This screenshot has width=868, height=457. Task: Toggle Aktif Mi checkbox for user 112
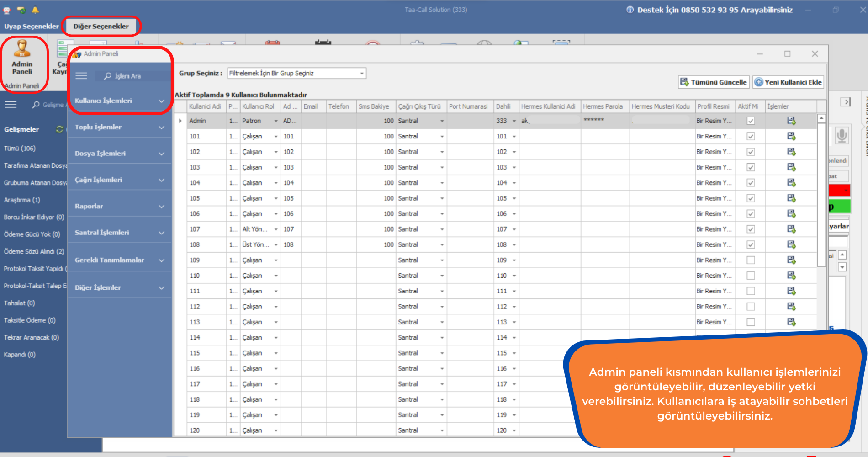point(750,307)
